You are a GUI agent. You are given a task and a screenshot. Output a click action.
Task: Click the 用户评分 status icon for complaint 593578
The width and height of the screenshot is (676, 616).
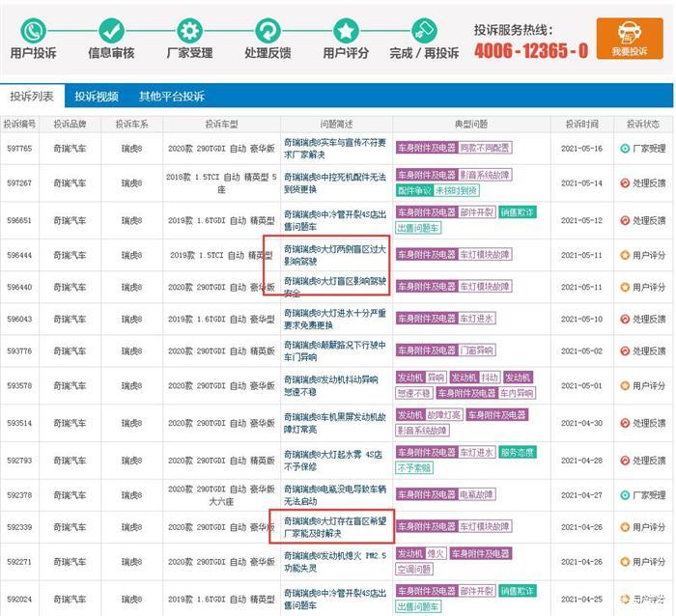tap(625, 385)
